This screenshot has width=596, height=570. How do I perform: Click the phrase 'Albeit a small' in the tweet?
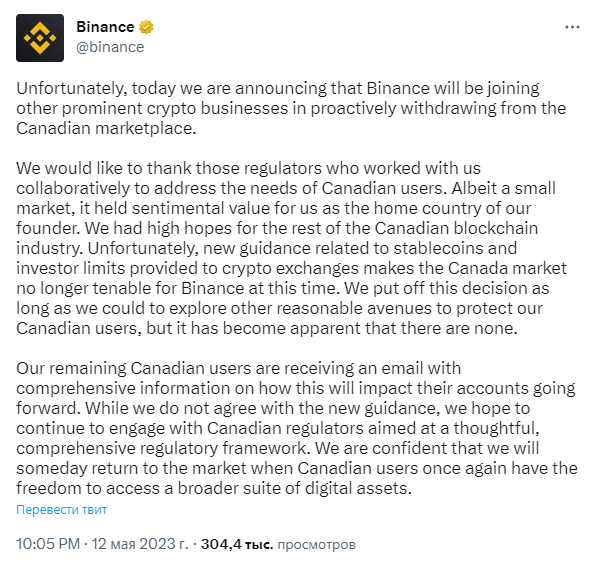pos(504,188)
